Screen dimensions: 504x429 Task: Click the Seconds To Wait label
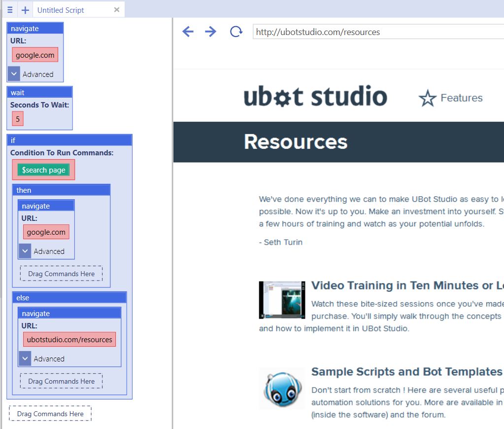click(x=39, y=105)
